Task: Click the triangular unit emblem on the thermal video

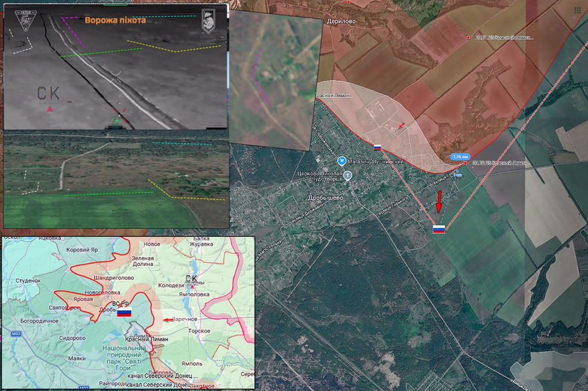Action: pos(25,21)
